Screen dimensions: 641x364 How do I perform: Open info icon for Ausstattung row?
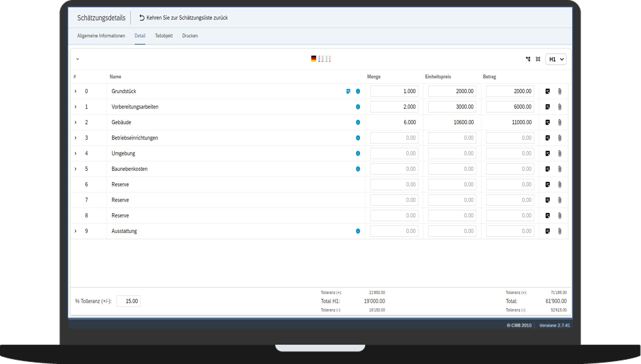(x=358, y=231)
